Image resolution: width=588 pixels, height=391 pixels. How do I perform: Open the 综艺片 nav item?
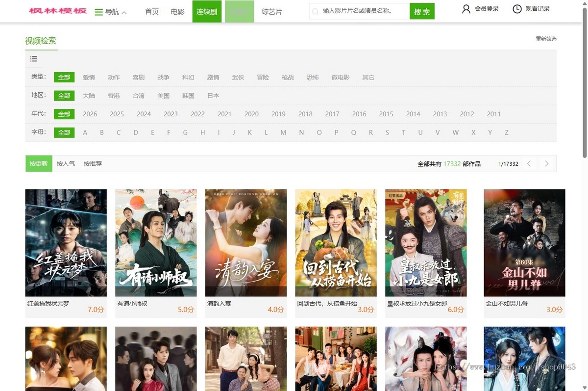(x=272, y=12)
